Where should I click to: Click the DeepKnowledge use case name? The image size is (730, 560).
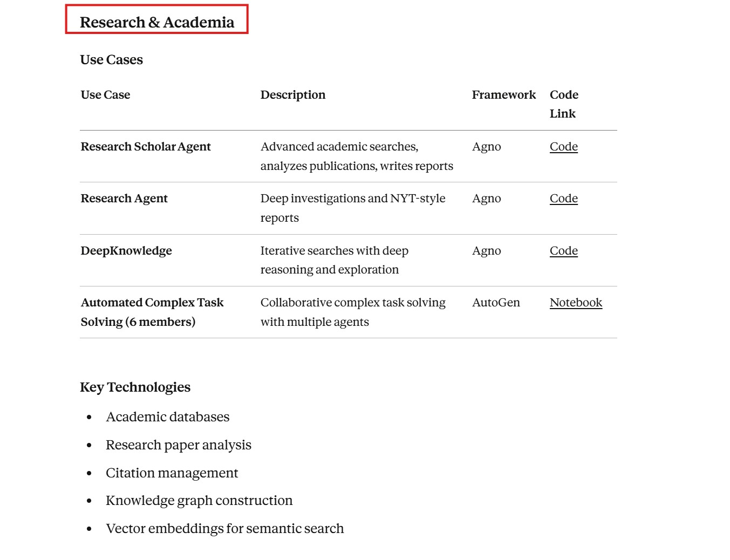tap(126, 251)
